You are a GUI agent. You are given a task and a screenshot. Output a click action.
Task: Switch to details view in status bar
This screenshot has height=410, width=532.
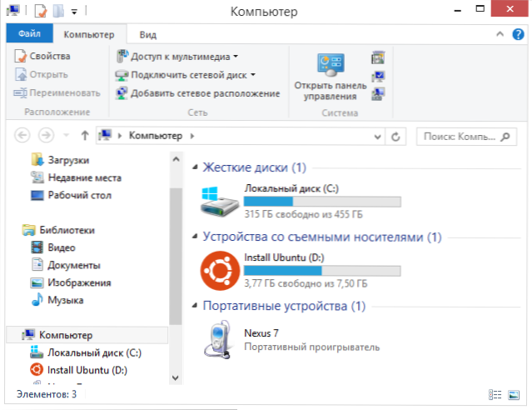(495, 394)
